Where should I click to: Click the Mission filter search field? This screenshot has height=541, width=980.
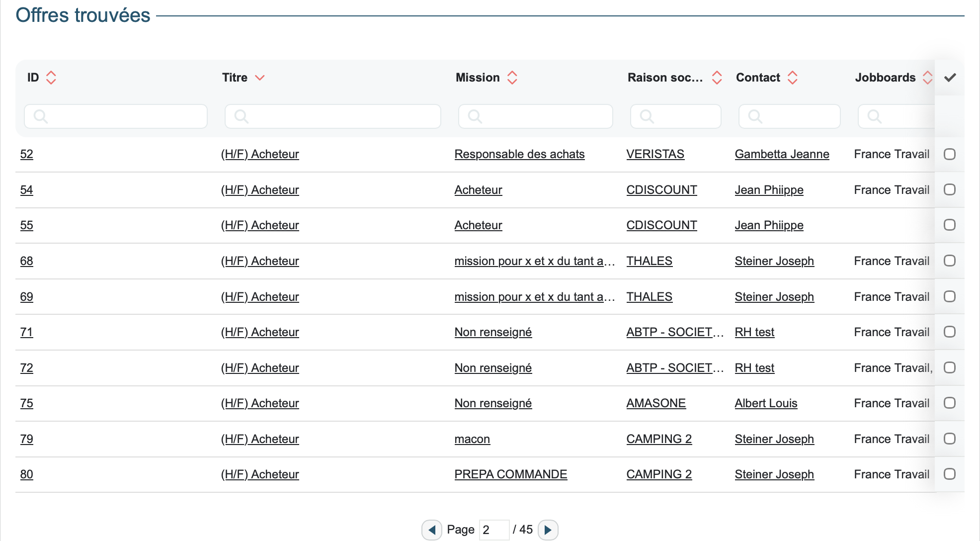tap(535, 116)
